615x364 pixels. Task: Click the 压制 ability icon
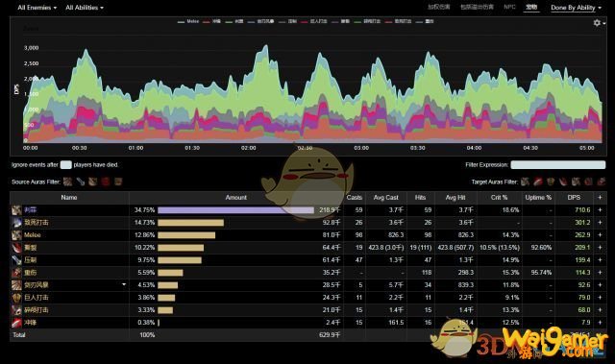coord(16,260)
